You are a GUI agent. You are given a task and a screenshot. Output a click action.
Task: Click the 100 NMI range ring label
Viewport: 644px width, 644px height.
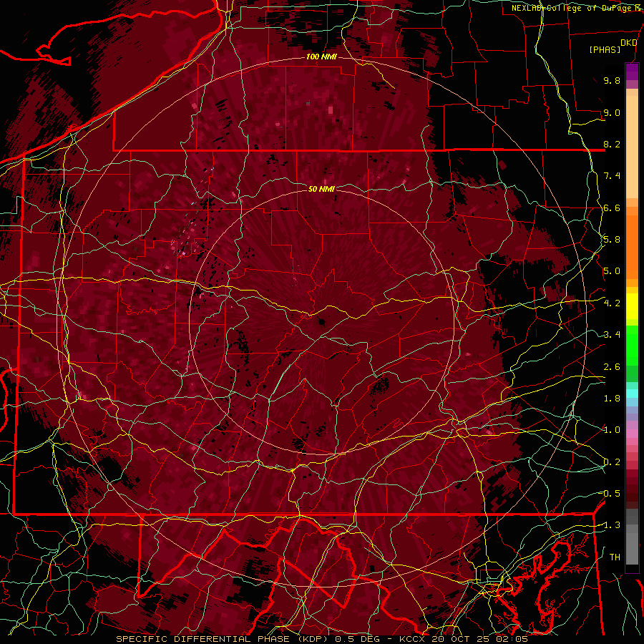[321, 57]
